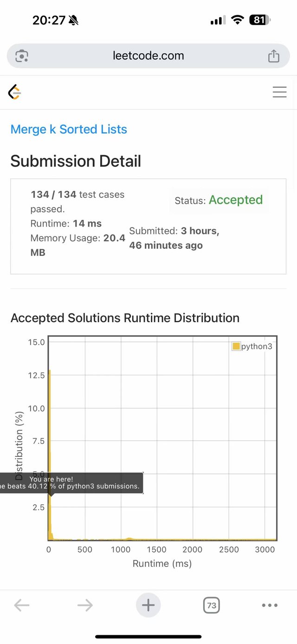Tap the battery indicator in status bar
Image resolution: width=297 pixels, height=644 pixels.
(260, 20)
